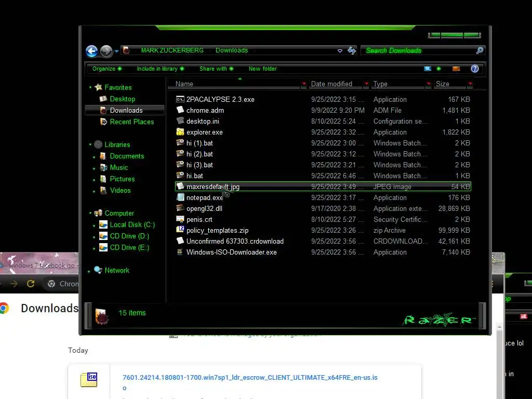Focus the Search Downloads field

419,50
